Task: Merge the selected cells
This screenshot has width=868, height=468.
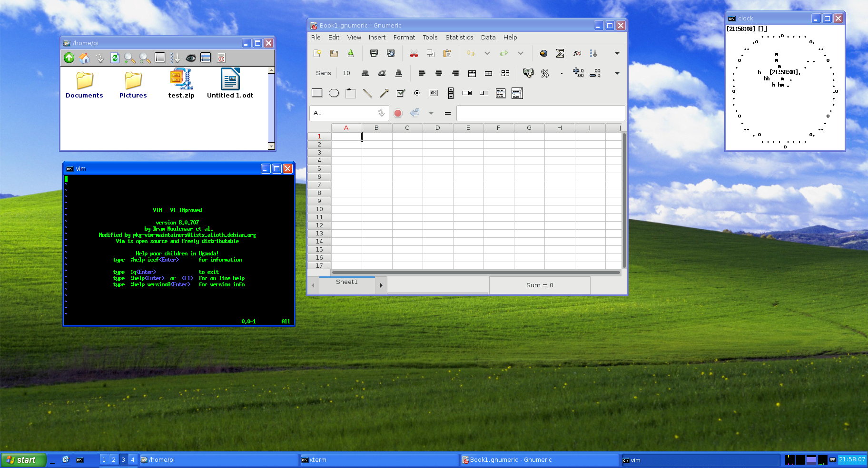Action: point(489,73)
